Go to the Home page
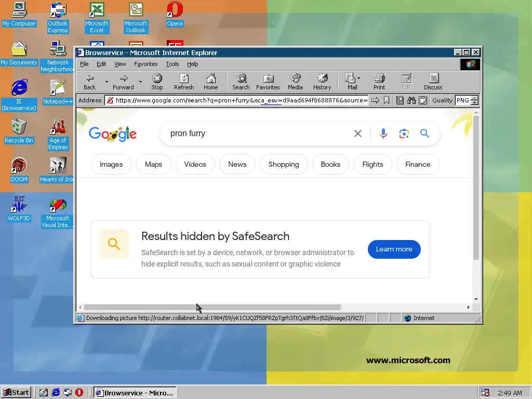The image size is (532, 399). [x=211, y=82]
